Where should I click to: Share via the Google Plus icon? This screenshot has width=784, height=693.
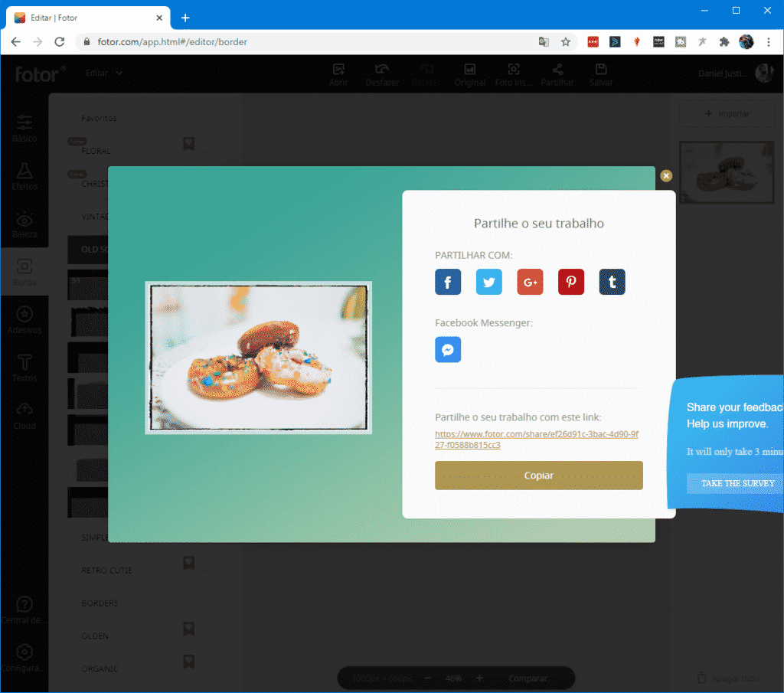530,282
